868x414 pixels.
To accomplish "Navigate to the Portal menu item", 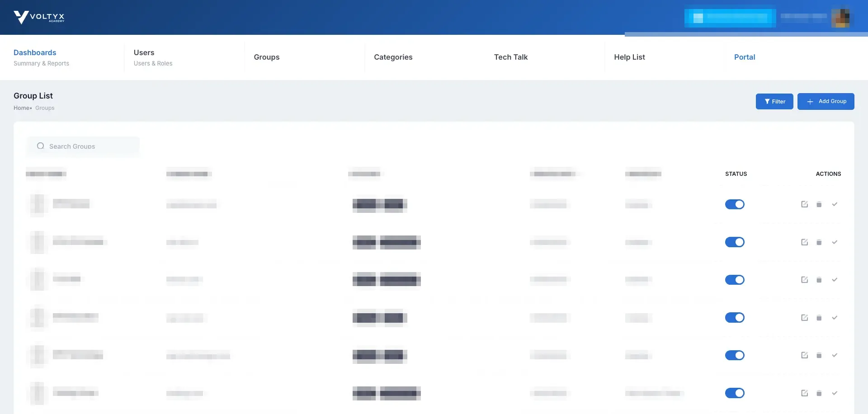I will coord(745,57).
